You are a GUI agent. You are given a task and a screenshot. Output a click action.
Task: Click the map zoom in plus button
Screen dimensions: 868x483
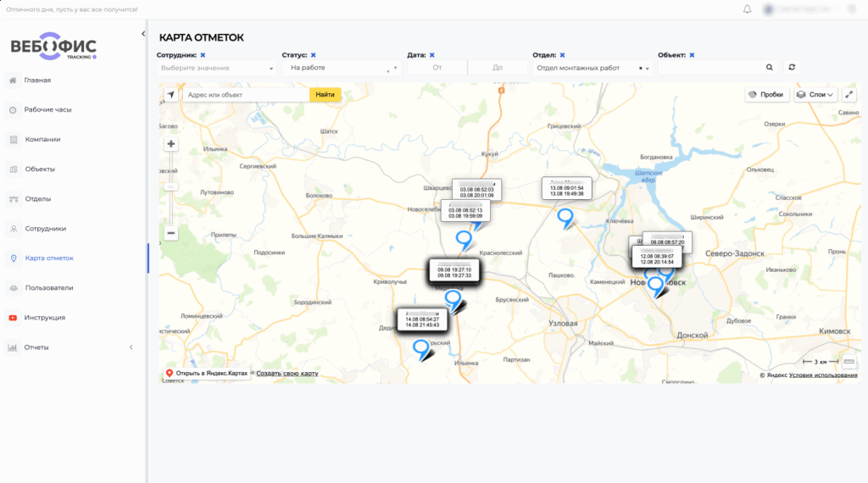[x=171, y=144]
